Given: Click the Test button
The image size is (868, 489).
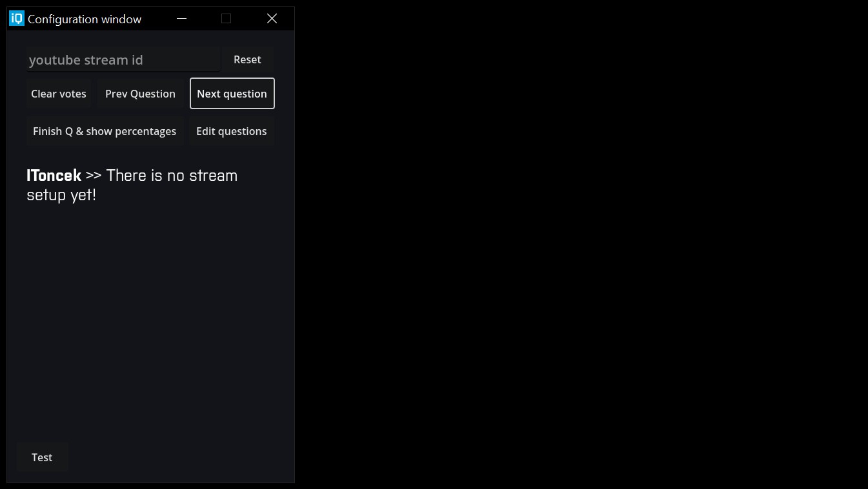Looking at the screenshot, I should 41,457.
